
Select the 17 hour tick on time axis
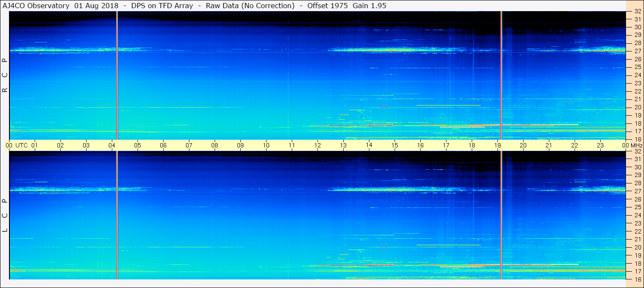446,145
